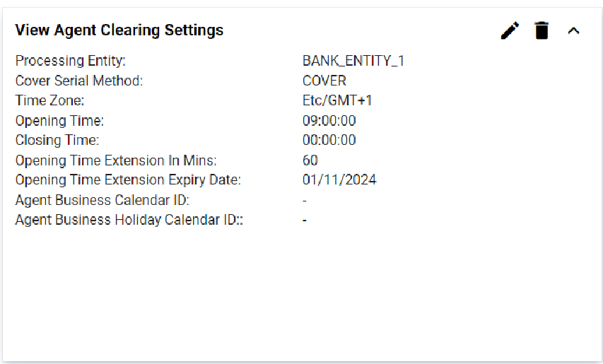
Task: Click the Agent Business Calendar ID label
Action: pos(102,200)
